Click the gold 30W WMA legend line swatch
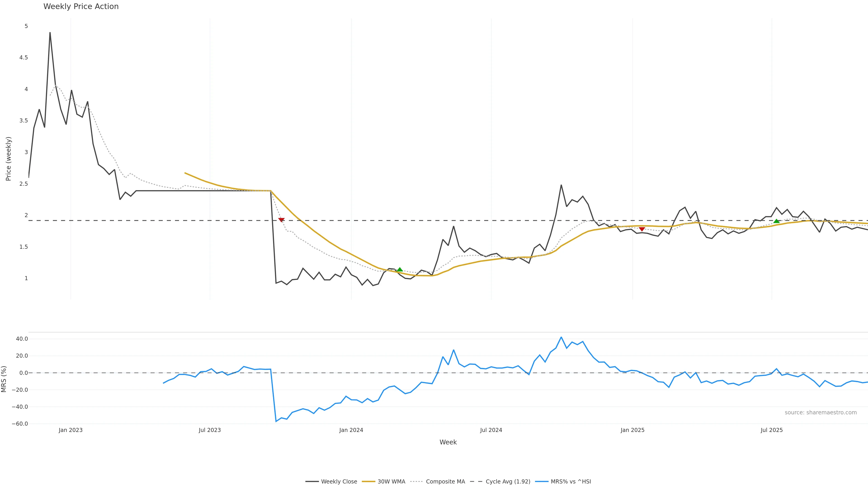Viewport: 868px width, 488px height. click(x=368, y=482)
